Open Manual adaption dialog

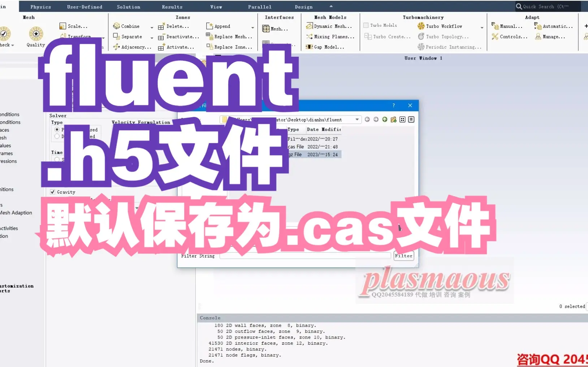[x=507, y=26]
